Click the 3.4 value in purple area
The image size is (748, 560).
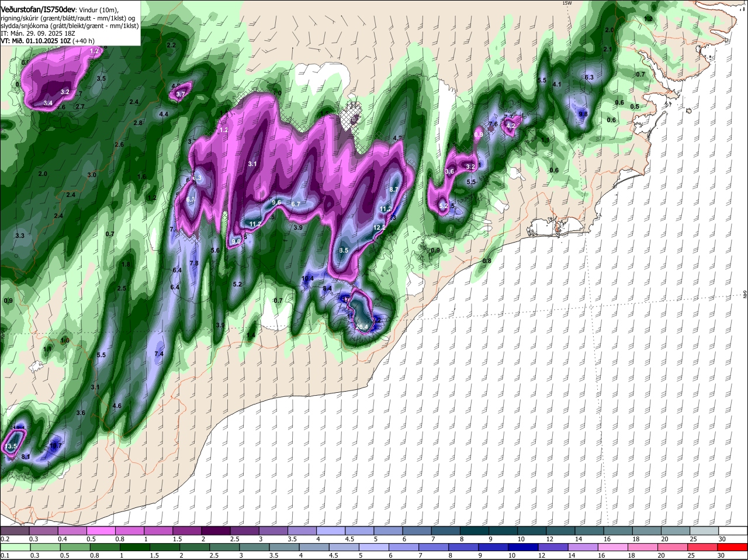coord(48,103)
